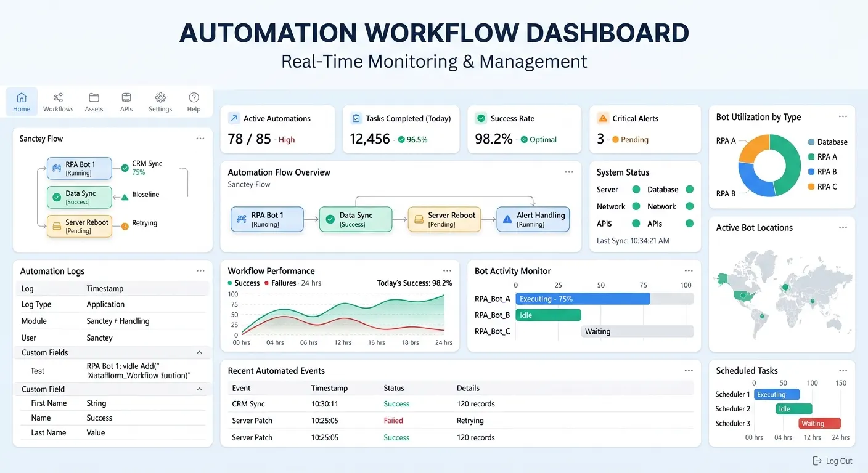Click the Critical Alerts warning icon
868x473 pixels.
tap(603, 118)
